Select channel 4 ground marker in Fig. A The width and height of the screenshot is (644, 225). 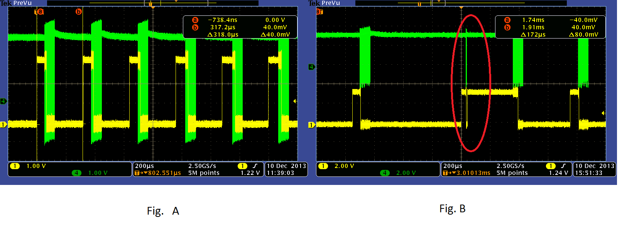3,101
